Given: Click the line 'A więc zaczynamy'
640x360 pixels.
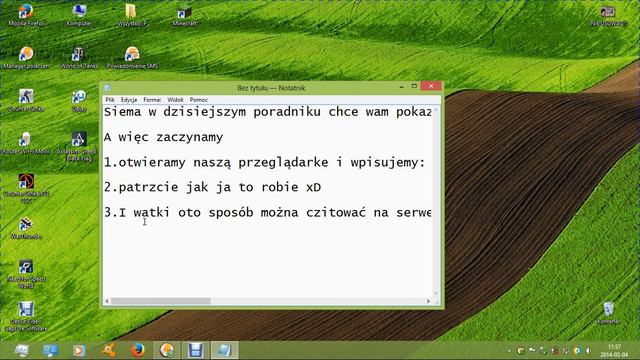Looking at the screenshot, I should coord(163,137).
